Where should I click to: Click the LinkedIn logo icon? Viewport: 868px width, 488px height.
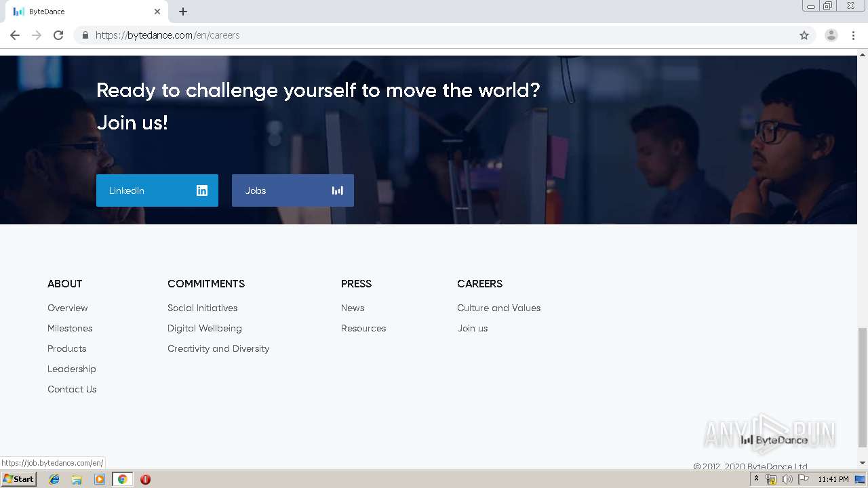pyautogui.click(x=202, y=190)
